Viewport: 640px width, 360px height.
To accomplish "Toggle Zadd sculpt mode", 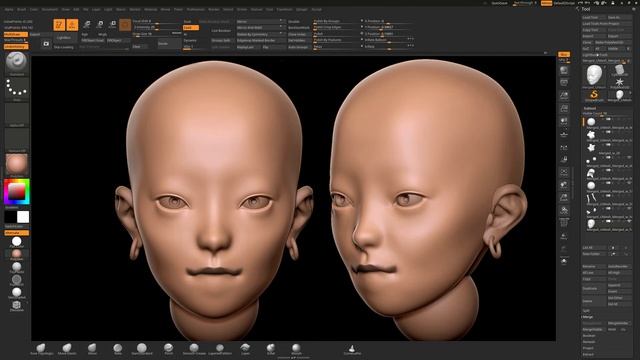I will [191, 28].
